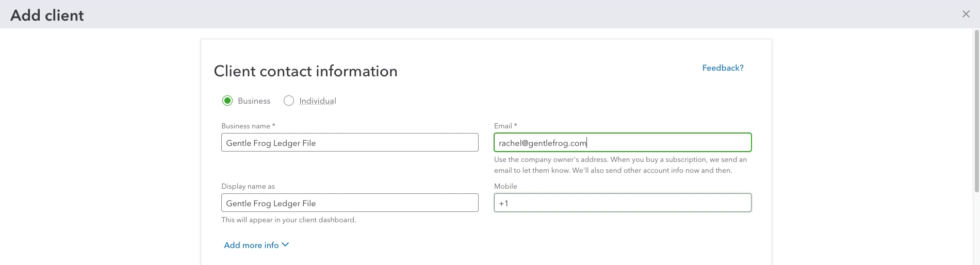
Task: Close the Add client dialog
Action: (x=966, y=14)
